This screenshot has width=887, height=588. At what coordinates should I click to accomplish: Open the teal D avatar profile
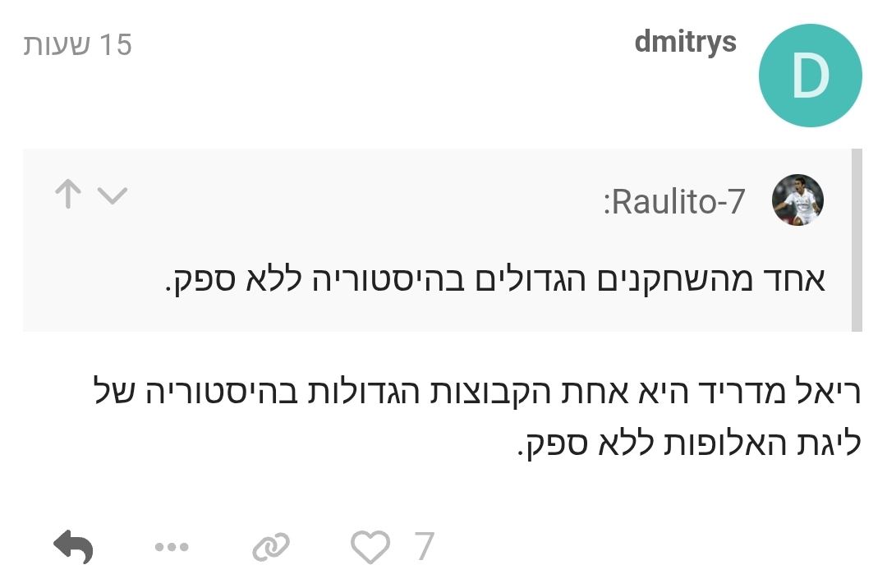tap(810, 76)
